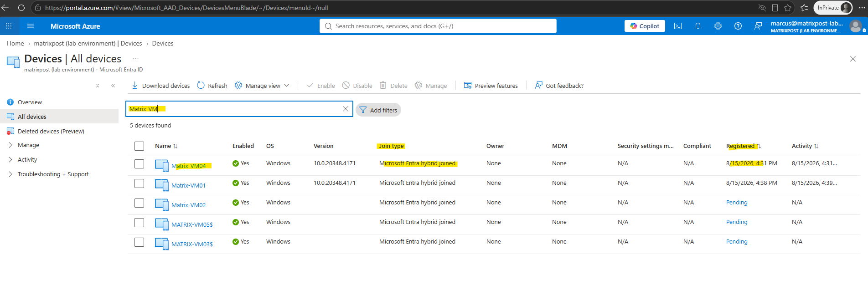This screenshot has height=290, width=868.
Task: Click Pending link for MATRIX-VM03$
Action: tap(737, 242)
